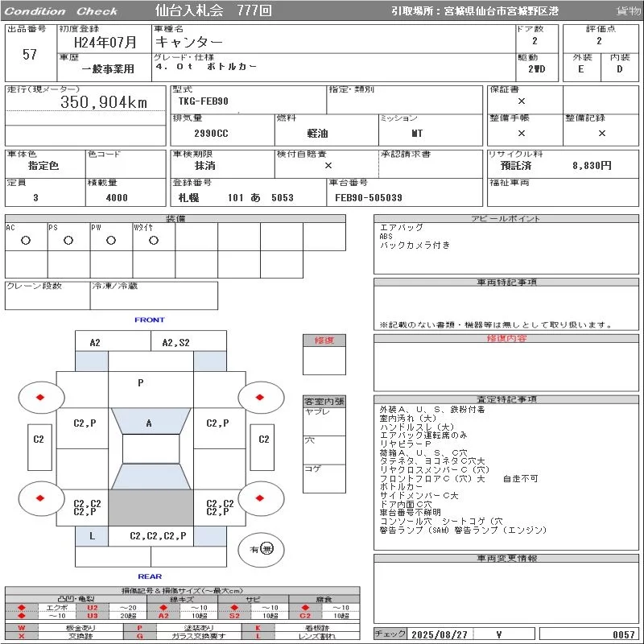644x644 pixels.
Task: Select appeal point バックカメラ付き
Action: click(x=415, y=246)
